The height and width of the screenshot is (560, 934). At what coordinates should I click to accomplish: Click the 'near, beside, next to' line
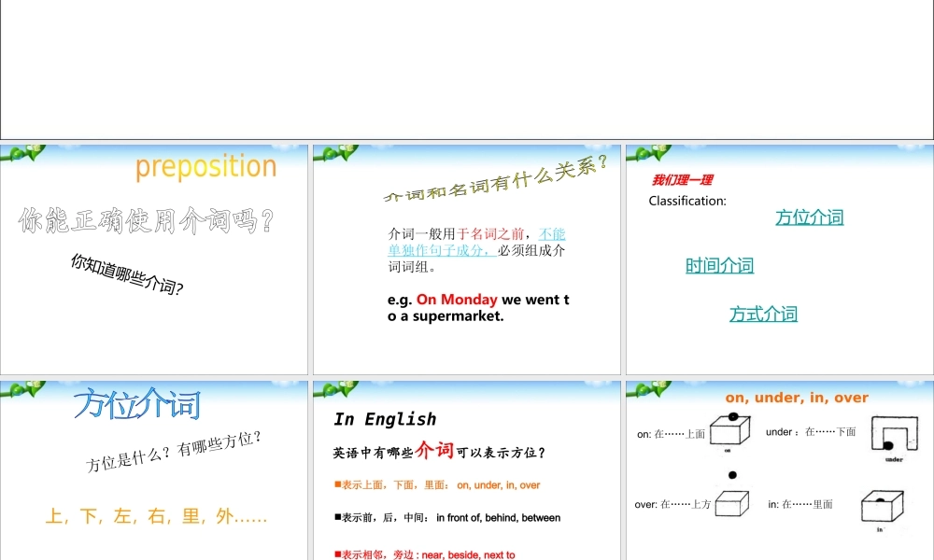point(425,554)
